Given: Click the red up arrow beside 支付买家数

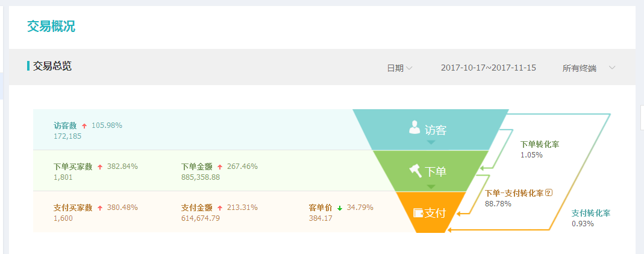Looking at the screenshot, I should pyautogui.click(x=100, y=208).
